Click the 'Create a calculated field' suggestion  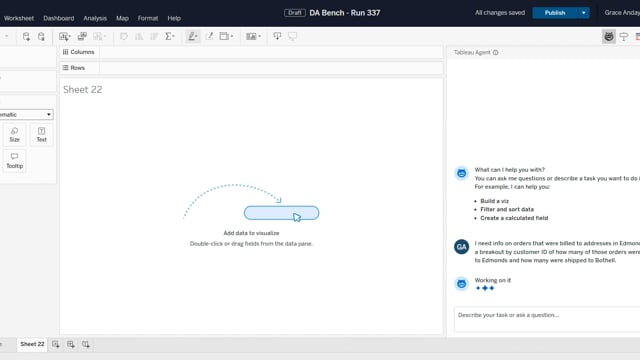point(514,218)
